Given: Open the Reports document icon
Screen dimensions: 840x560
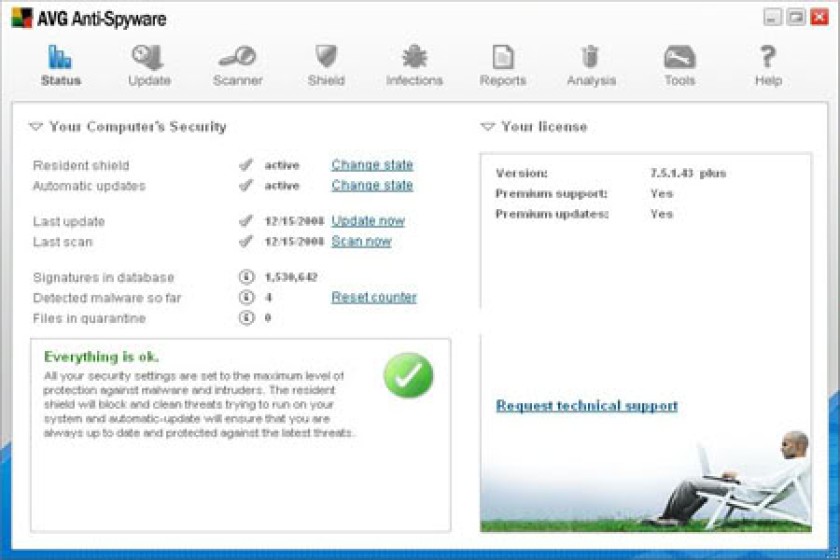Looking at the screenshot, I should (x=502, y=56).
